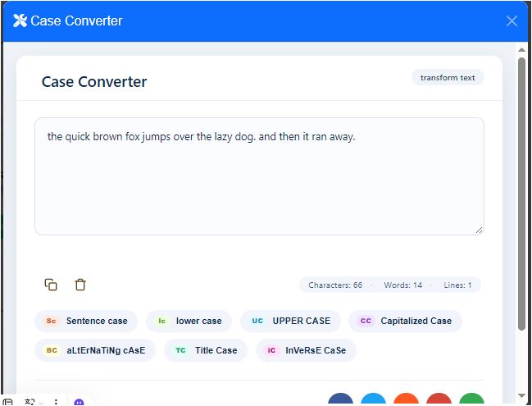This screenshot has width=532, height=406.
Task: Click the 'Characters: 66' counter
Action: [335, 285]
